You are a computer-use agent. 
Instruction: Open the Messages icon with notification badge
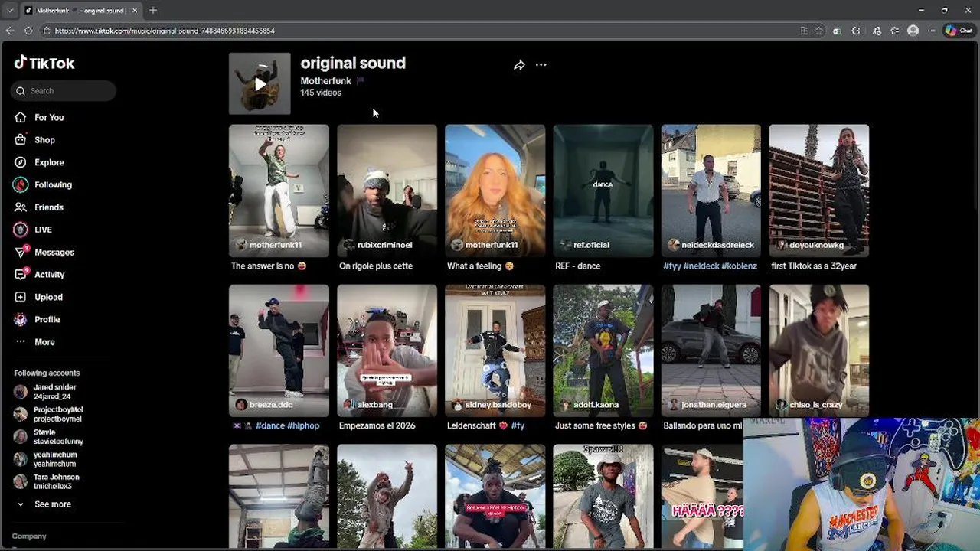(x=21, y=252)
